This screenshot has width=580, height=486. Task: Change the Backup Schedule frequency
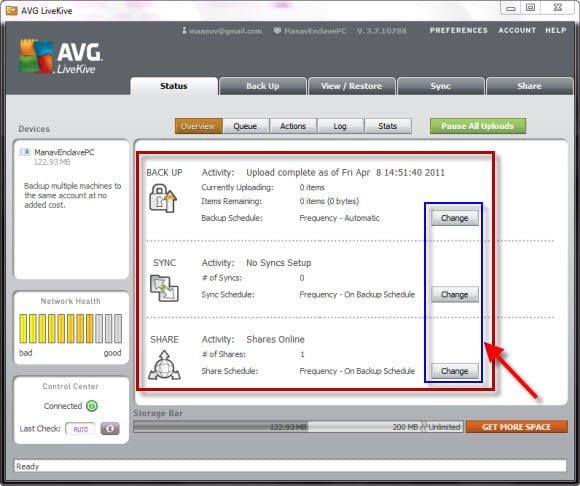[x=455, y=218]
